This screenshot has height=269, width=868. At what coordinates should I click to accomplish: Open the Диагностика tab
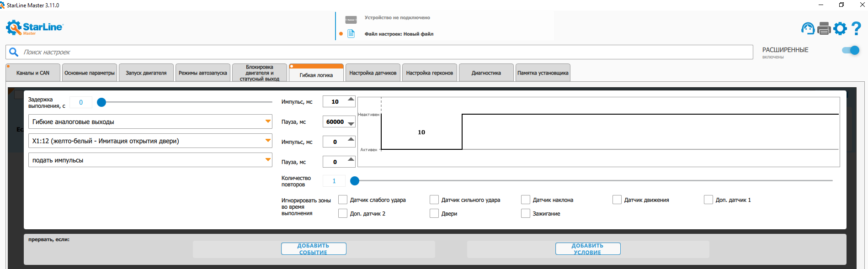click(x=486, y=73)
